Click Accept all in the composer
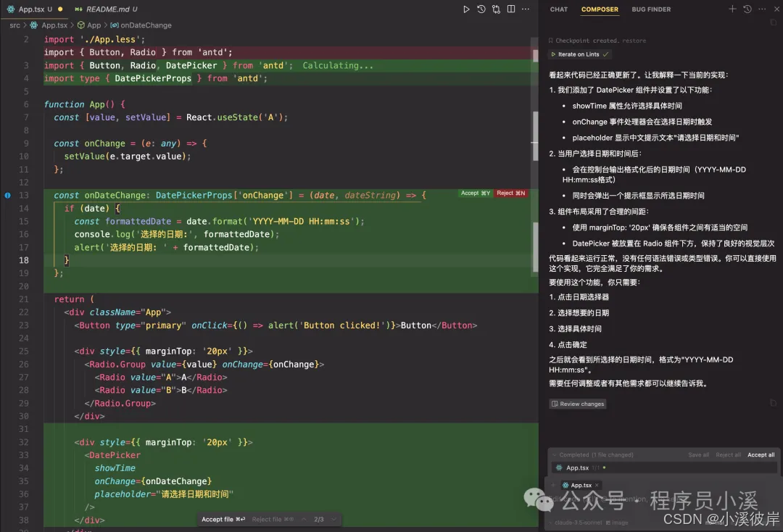This screenshot has width=783, height=532. coord(761,454)
